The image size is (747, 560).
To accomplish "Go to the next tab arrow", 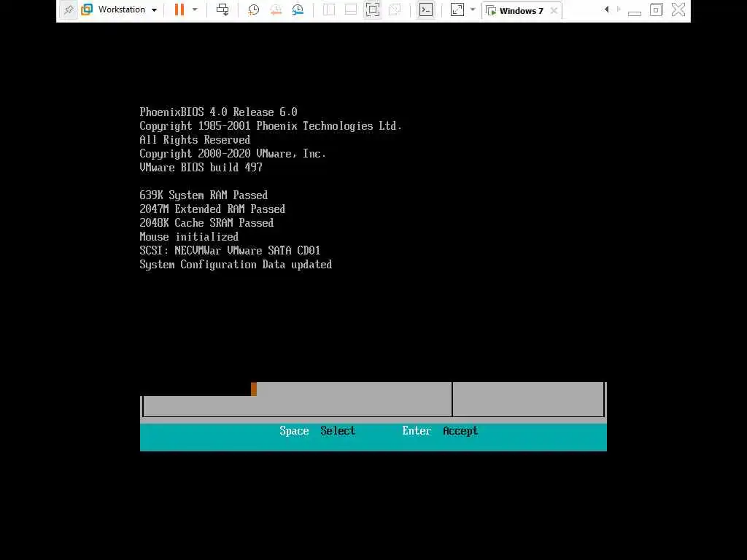I will pos(619,9).
